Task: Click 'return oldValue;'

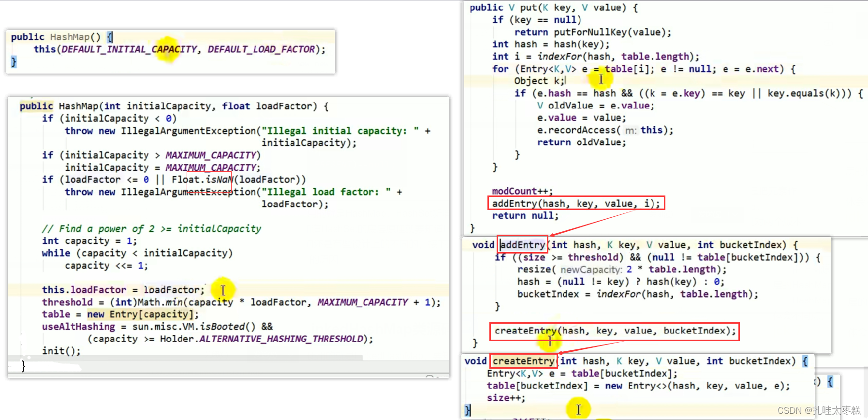Action: (581, 142)
